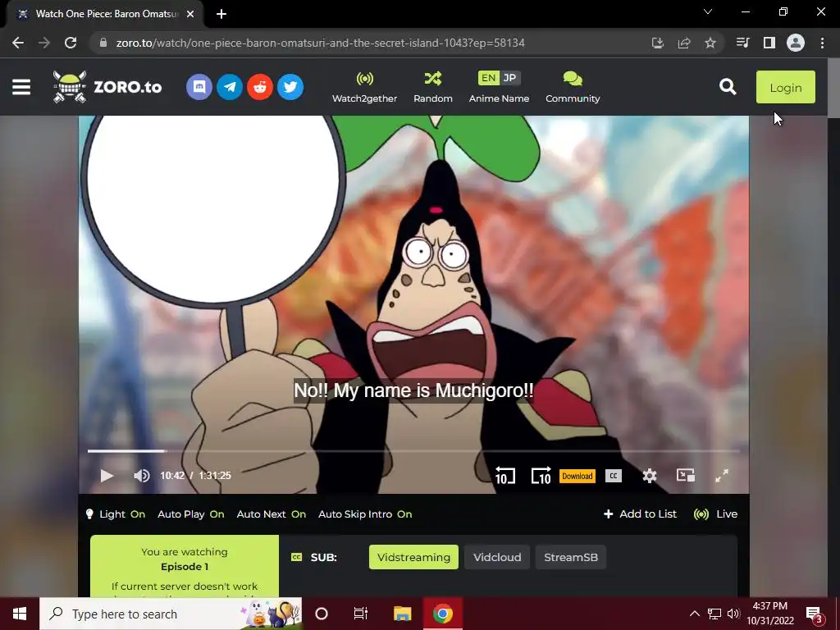Toggle Auto Next On
840x630 pixels.
point(271,514)
